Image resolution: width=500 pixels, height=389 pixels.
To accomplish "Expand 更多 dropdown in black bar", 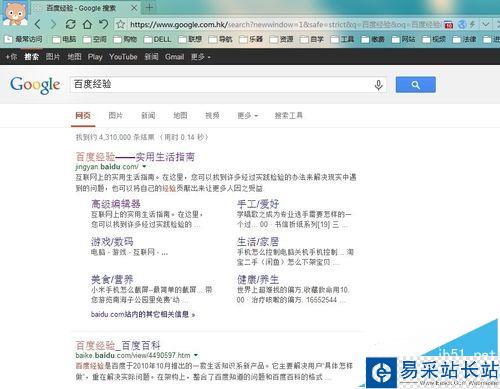I will click(x=201, y=57).
